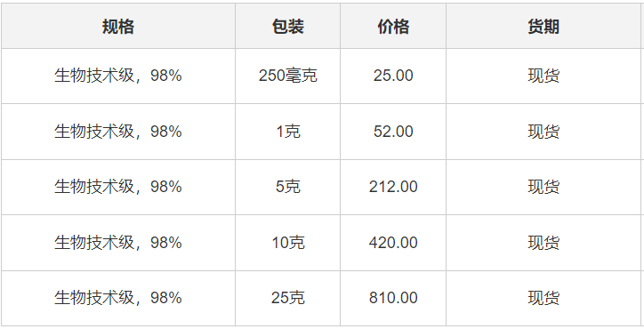Image resolution: width=644 pixels, height=329 pixels.
Task: Select the 5克 package cell
Action: pyautogui.click(x=287, y=187)
